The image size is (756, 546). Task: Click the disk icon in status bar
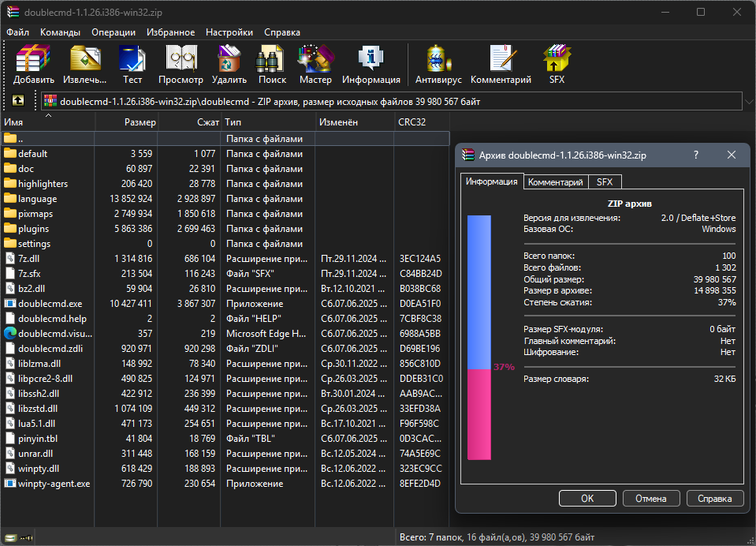(10, 537)
